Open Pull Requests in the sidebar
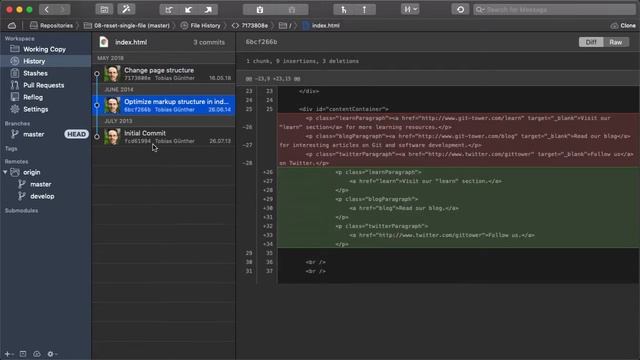The image size is (640, 360). tap(45, 85)
